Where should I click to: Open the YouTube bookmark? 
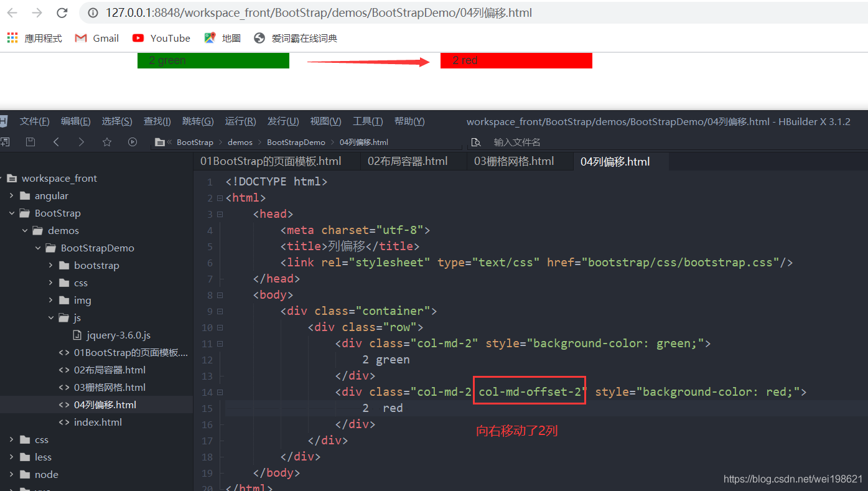coord(161,38)
